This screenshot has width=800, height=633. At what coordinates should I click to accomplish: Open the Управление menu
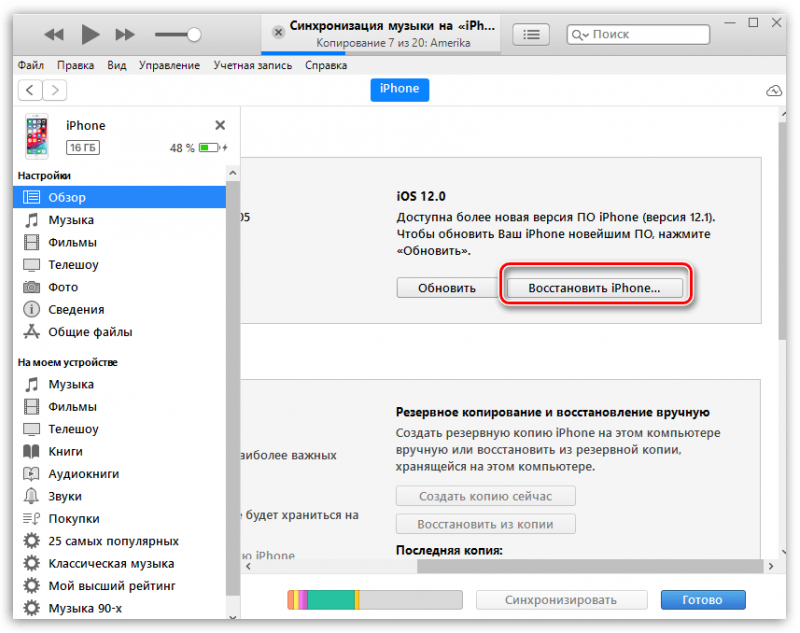(x=169, y=65)
